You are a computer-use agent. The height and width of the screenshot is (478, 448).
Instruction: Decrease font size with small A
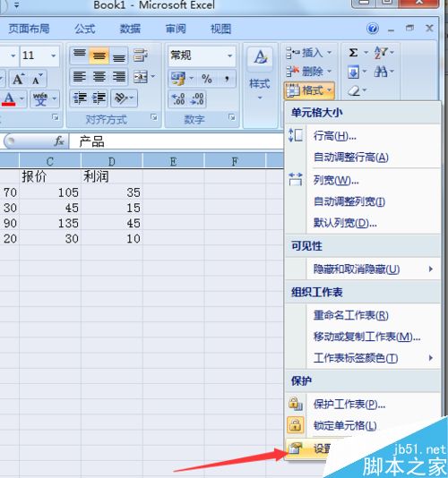[38, 79]
